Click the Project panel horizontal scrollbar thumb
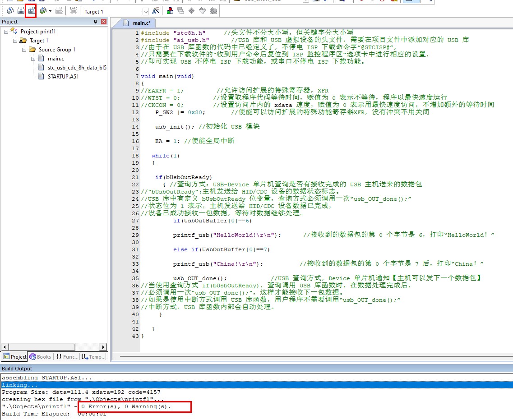 pos(42,347)
